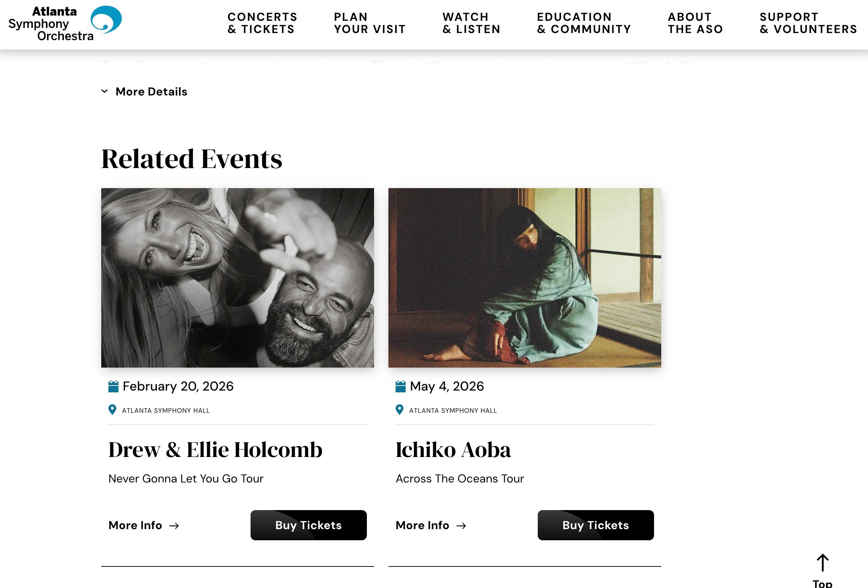Open the Ichiko Aoba event photo
This screenshot has height=588, width=868.
pos(525,277)
